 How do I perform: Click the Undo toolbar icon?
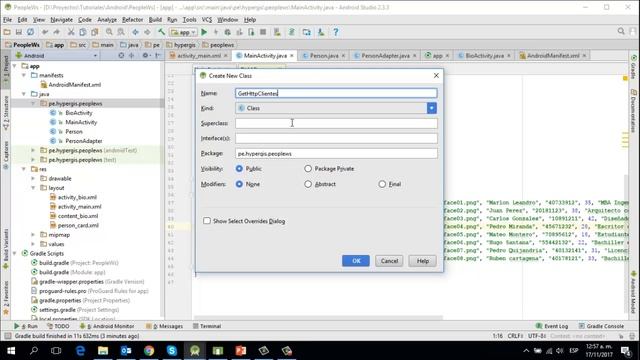tap(45, 32)
